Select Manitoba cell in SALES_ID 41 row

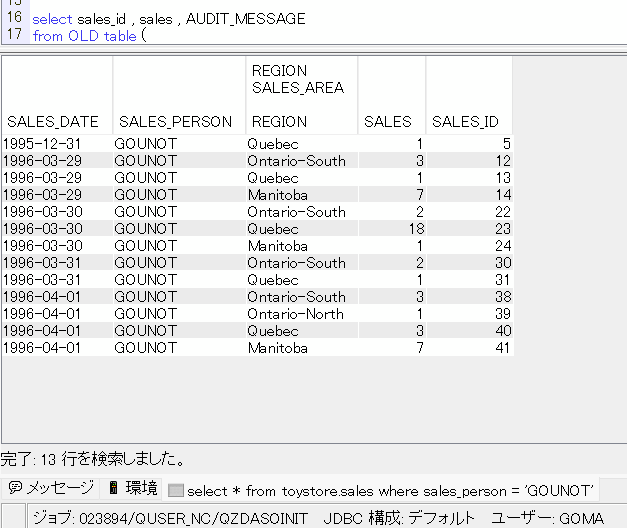(x=302, y=348)
